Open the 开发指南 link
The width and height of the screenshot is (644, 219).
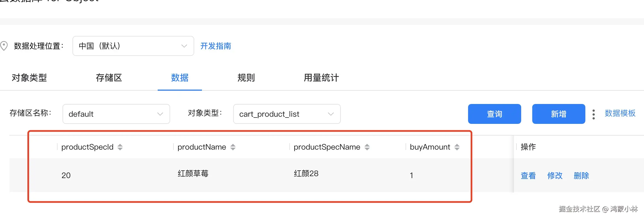(x=216, y=46)
